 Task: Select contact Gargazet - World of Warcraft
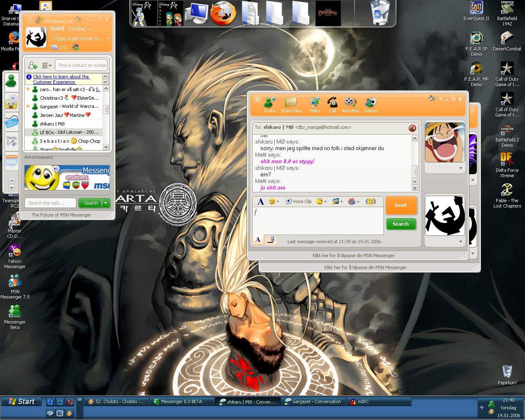pos(64,107)
